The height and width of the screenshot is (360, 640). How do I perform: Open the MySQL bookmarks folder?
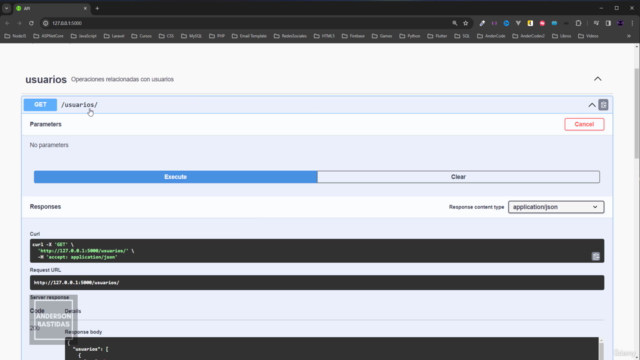pyautogui.click(x=191, y=36)
